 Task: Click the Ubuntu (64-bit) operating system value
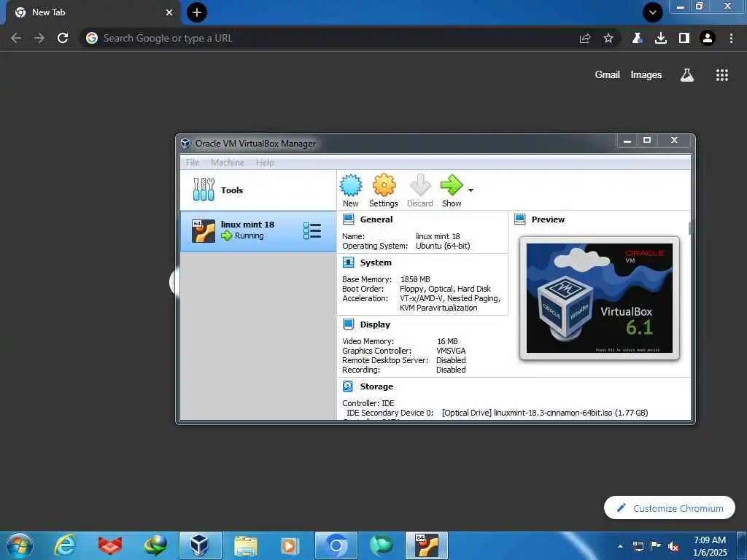point(443,246)
